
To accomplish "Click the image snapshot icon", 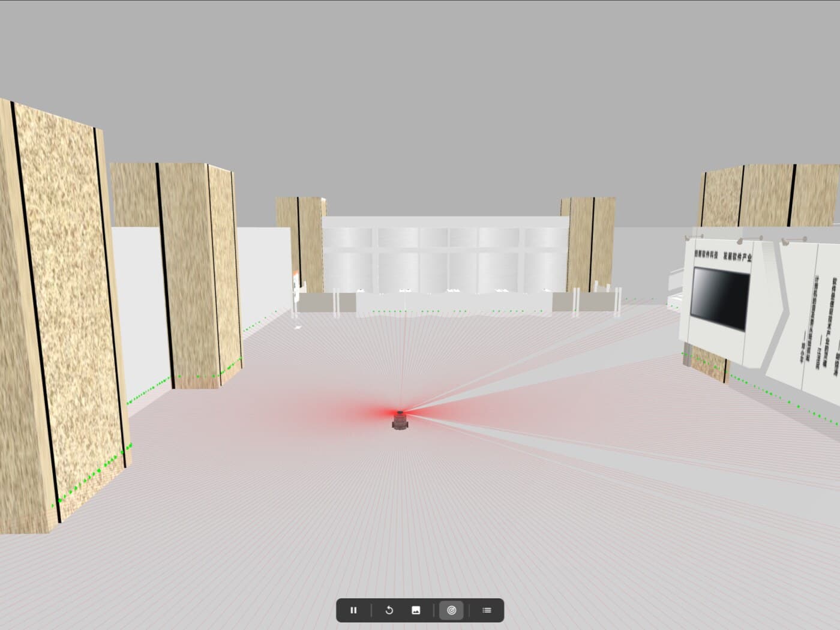I will point(416,610).
